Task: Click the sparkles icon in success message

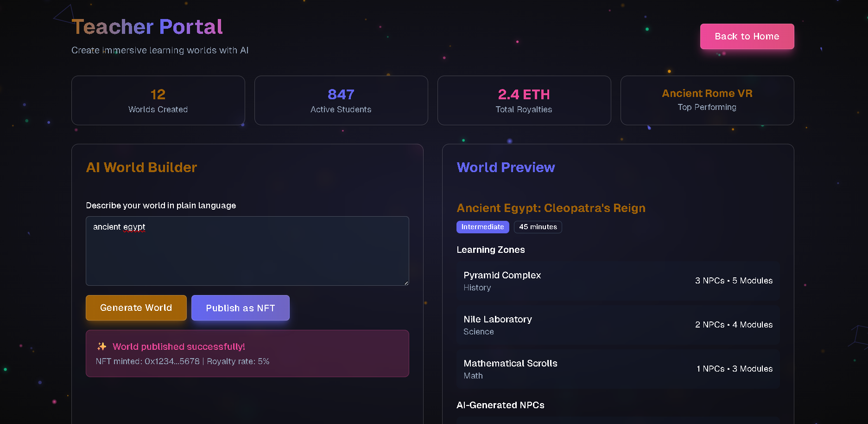Action: 102,347
